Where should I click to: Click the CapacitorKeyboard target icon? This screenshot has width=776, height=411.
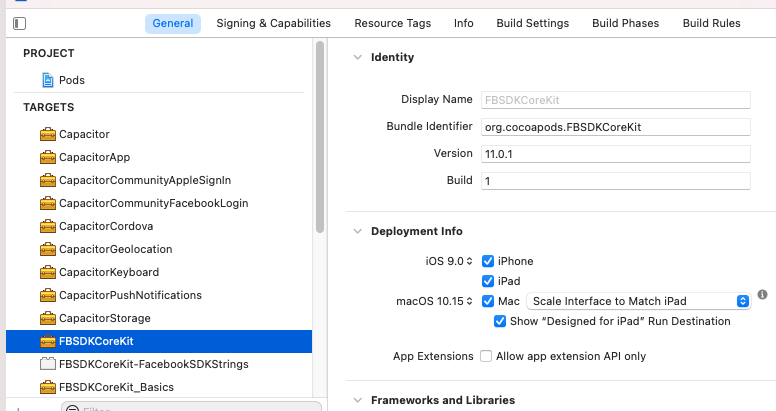click(47, 272)
